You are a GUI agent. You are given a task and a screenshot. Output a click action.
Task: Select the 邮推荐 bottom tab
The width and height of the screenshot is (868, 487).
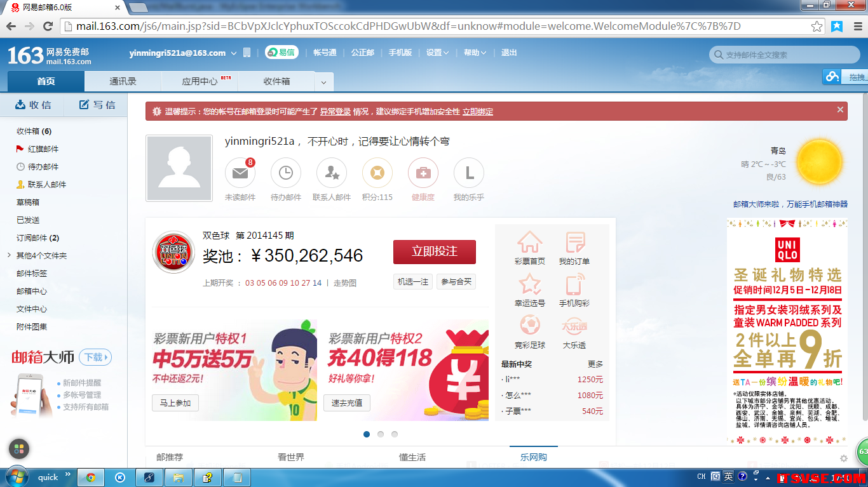[x=170, y=457]
